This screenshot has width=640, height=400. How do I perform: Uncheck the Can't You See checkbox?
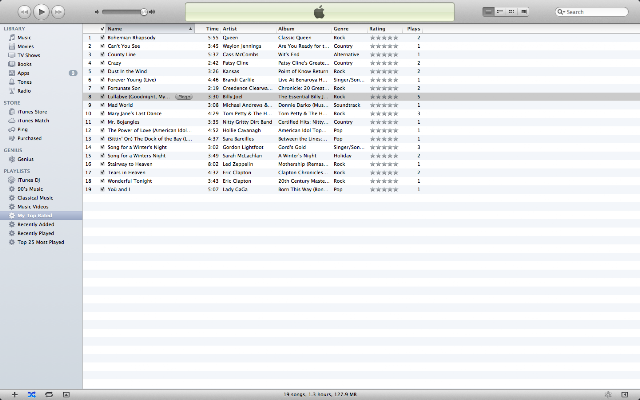coord(102,46)
